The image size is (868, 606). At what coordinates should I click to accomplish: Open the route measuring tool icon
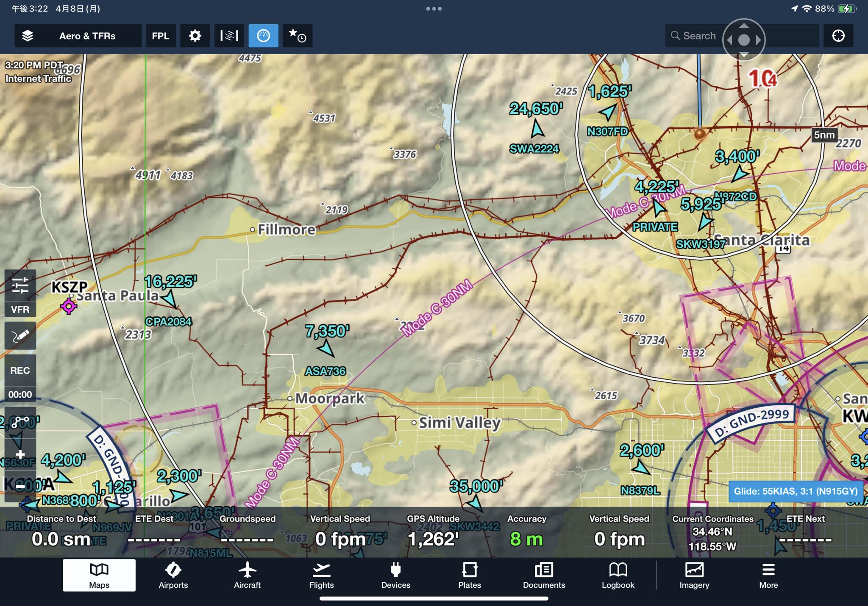pyautogui.click(x=20, y=422)
